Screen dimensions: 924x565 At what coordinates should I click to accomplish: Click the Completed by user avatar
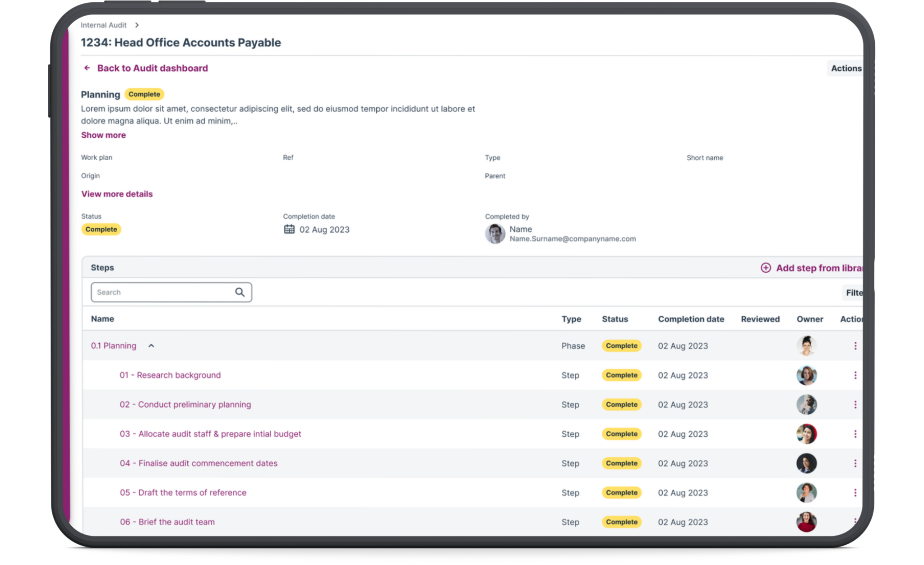point(495,234)
